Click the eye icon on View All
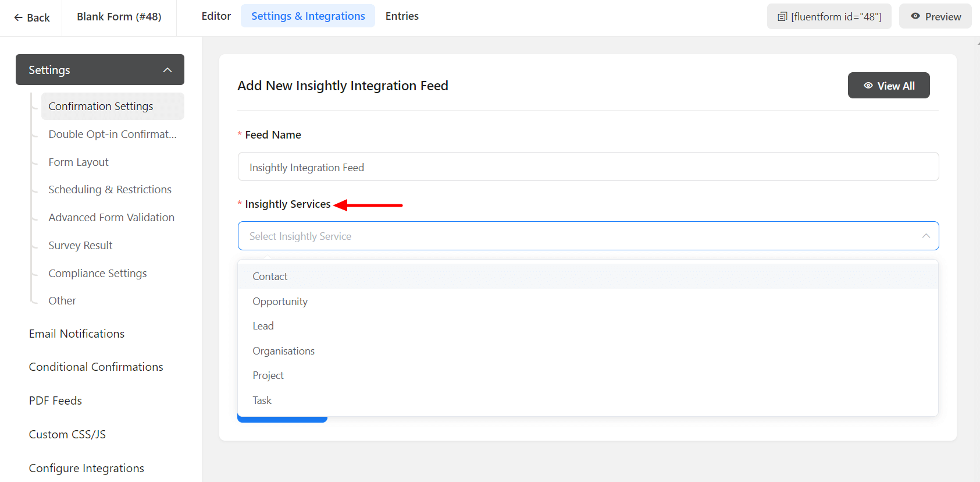Image resolution: width=980 pixels, height=482 pixels. click(x=868, y=86)
